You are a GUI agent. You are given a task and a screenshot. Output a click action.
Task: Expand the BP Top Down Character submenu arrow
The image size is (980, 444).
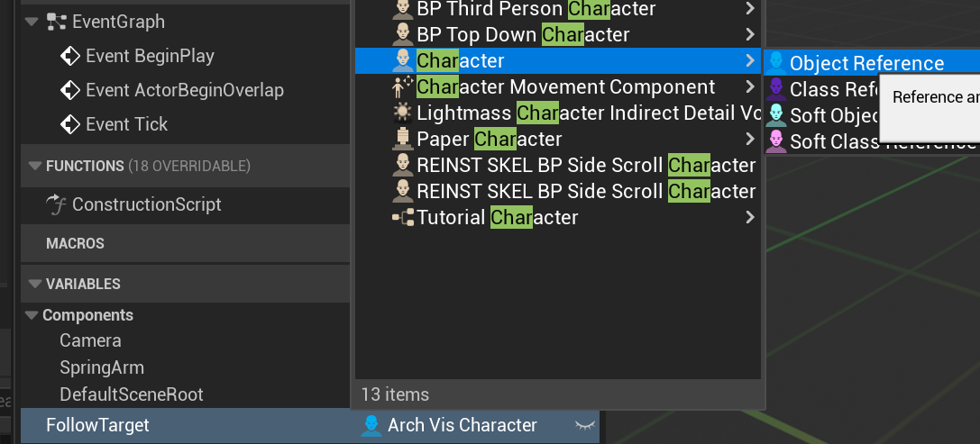point(750,35)
